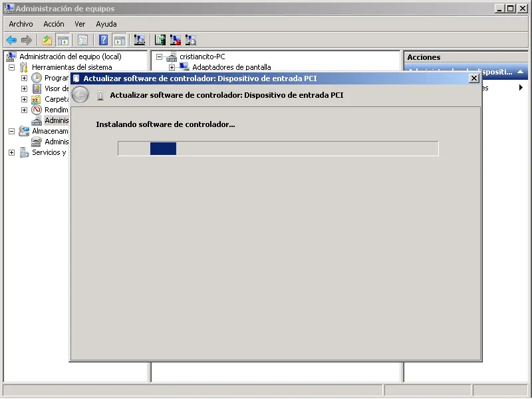The height and width of the screenshot is (399, 532).
Task: Expand the Rendimiento node
Action: (x=24, y=110)
